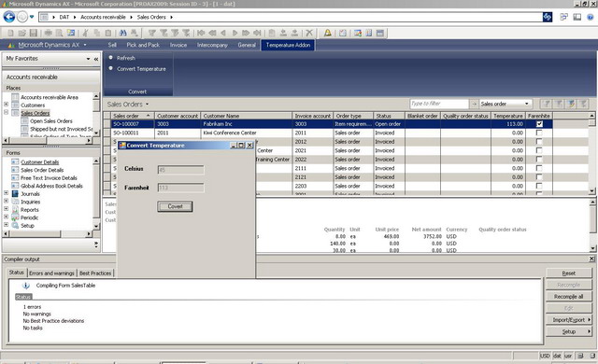Check Farenhite checkbox for invoice account 2012

539,141
